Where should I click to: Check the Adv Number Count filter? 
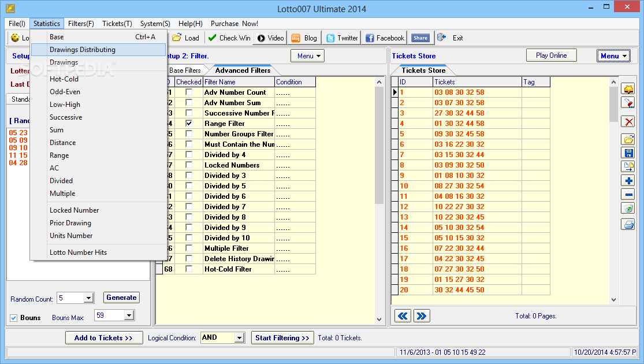point(189,92)
